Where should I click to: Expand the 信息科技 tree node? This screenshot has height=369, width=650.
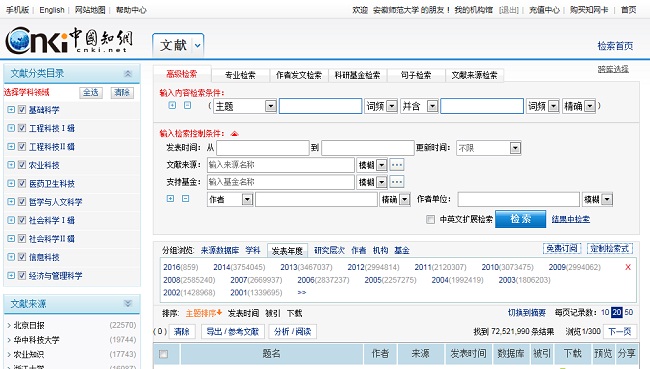11,257
